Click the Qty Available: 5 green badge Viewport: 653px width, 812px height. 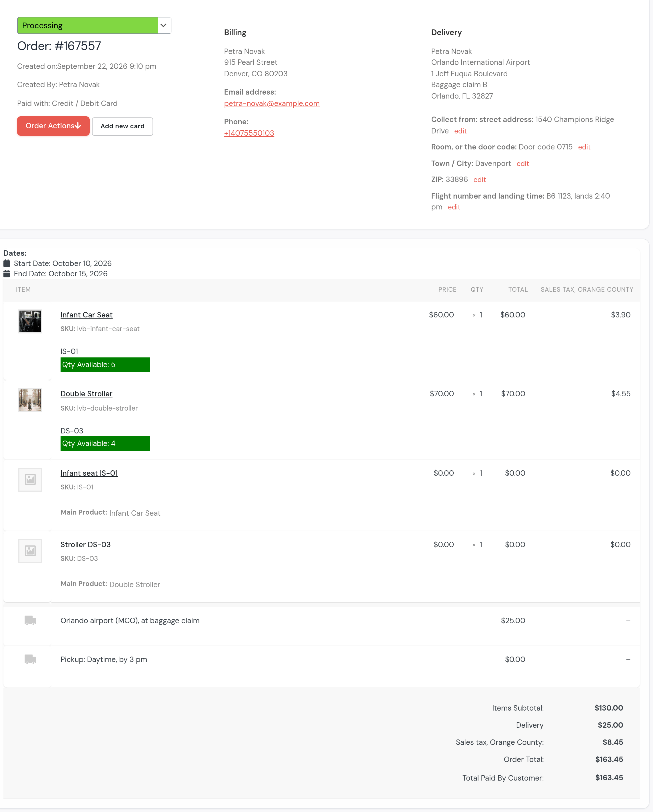[x=105, y=365]
